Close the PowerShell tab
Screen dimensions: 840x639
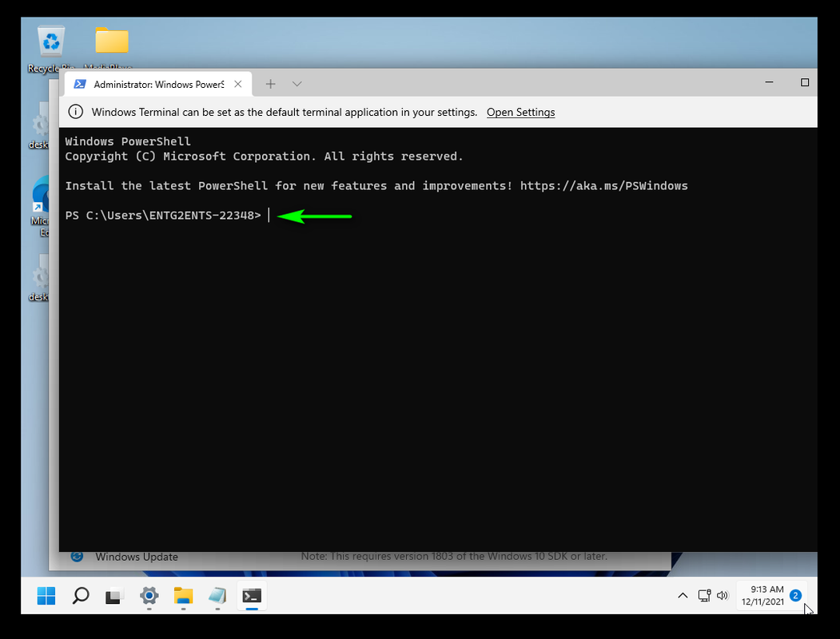click(238, 84)
